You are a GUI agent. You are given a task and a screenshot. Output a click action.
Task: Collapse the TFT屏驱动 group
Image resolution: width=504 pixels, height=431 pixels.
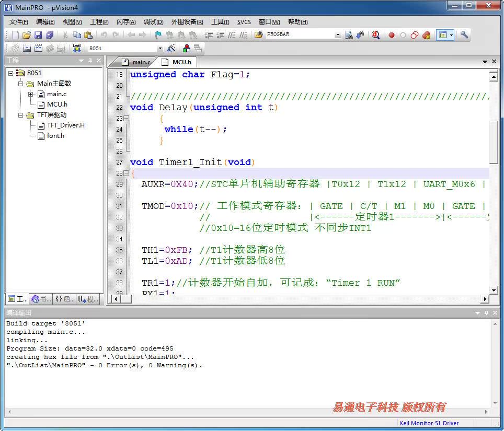coord(21,115)
